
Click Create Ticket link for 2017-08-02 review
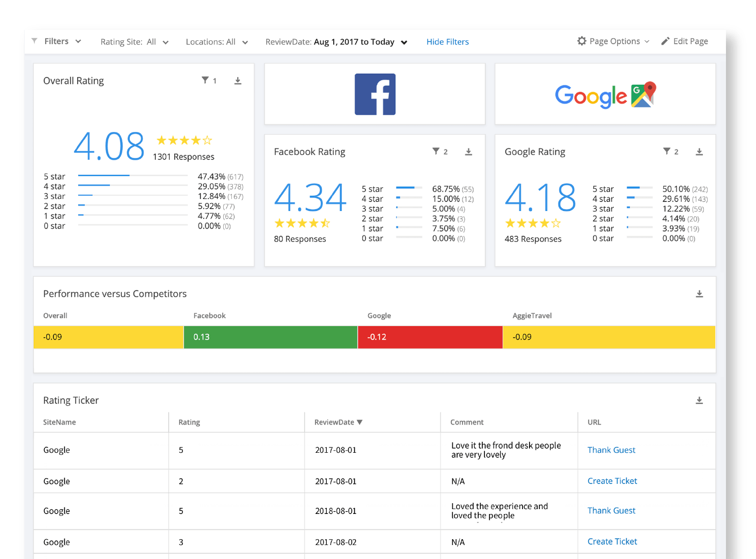[612, 542]
